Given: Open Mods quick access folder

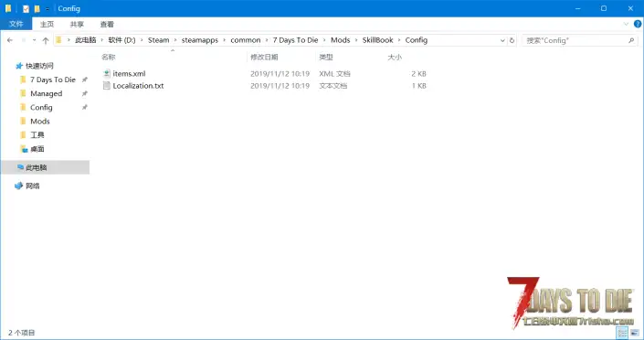Looking at the screenshot, I should pos(40,122).
